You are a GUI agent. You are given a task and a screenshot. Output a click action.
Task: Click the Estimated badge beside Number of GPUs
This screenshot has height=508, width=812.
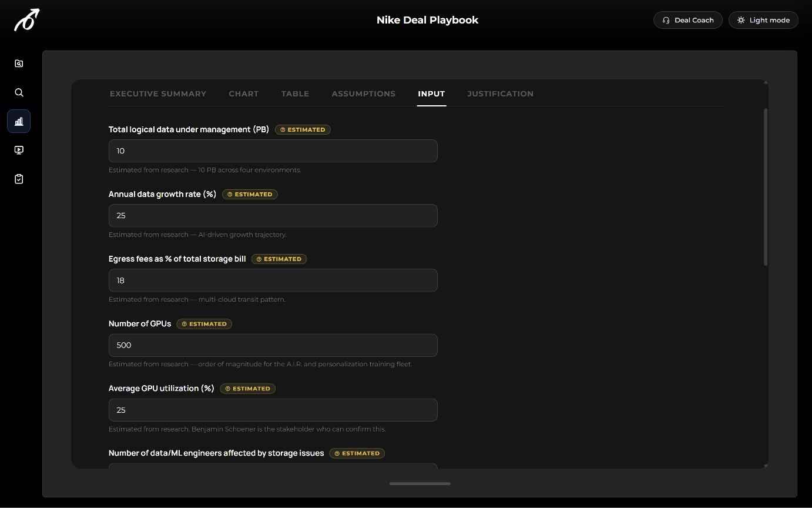pyautogui.click(x=204, y=324)
